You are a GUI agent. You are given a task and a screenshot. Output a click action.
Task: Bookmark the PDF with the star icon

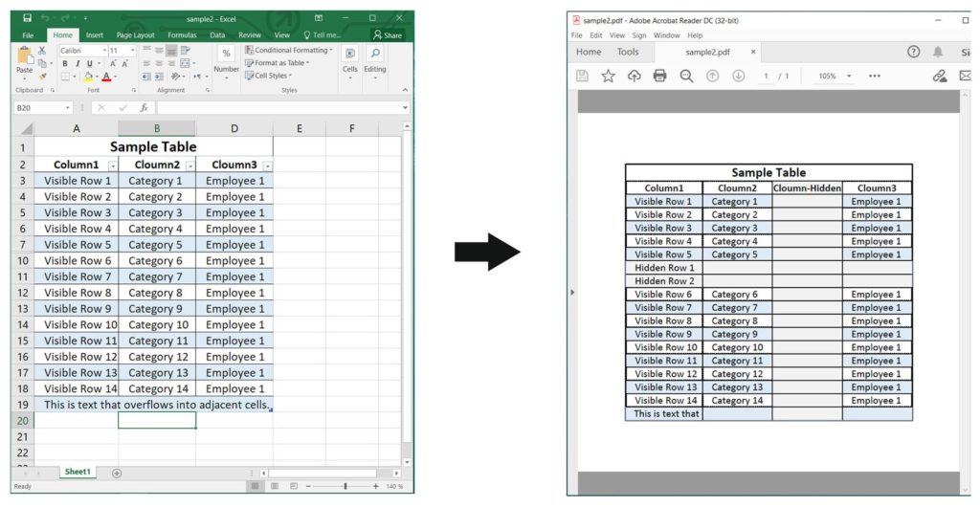(608, 76)
